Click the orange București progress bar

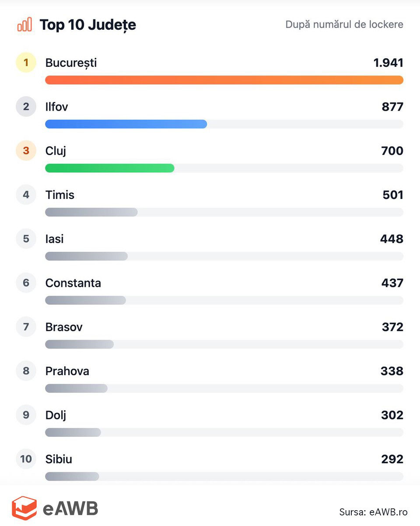[x=224, y=80]
